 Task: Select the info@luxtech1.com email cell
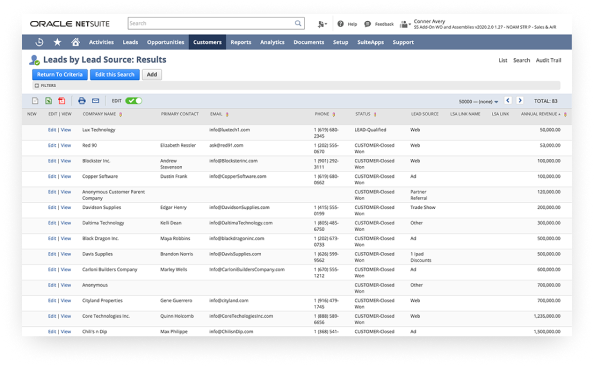[x=230, y=130]
